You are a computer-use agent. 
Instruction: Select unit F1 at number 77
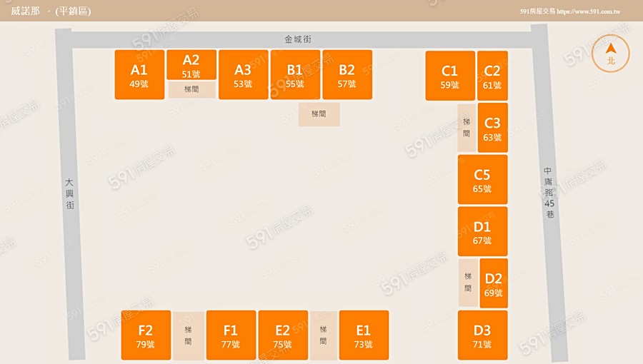tap(231, 335)
